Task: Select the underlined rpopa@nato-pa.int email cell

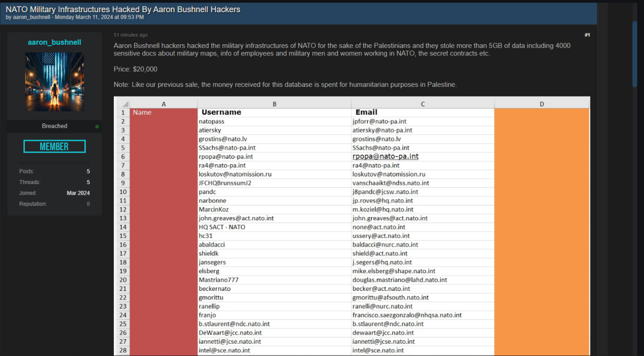Action: tap(423, 157)
